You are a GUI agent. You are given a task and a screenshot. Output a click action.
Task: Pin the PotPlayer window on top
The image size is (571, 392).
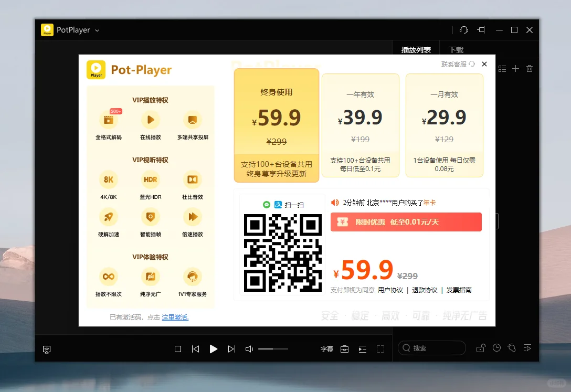point(481,30)
